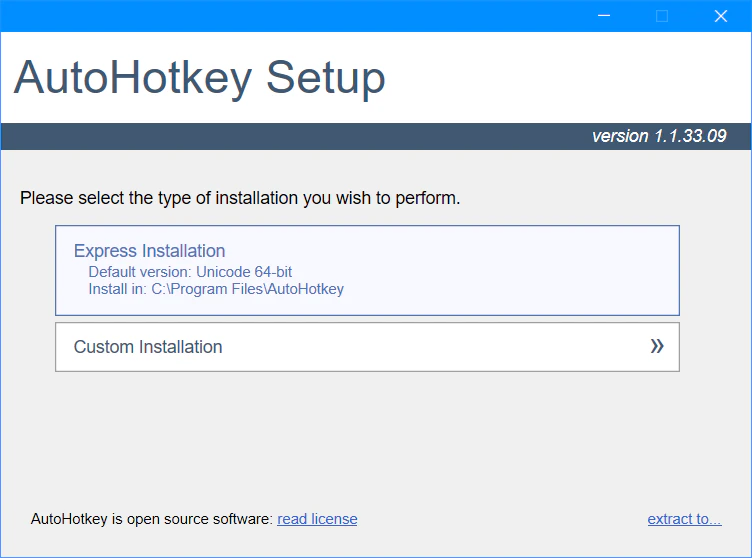Open Custom Installation options
Screen dimensions: 752x558
tap(367, 347)
